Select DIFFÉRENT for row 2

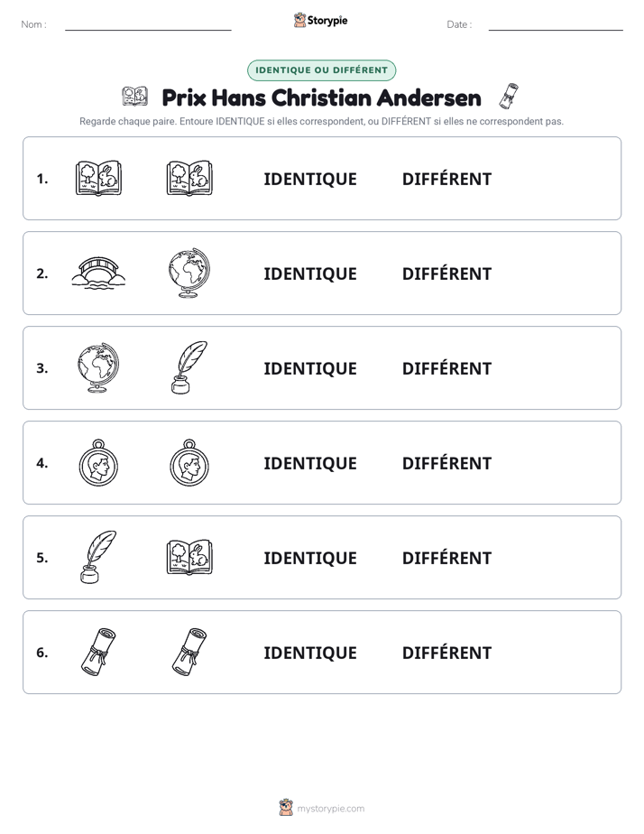pyautogui.click(x=446, y=273)
